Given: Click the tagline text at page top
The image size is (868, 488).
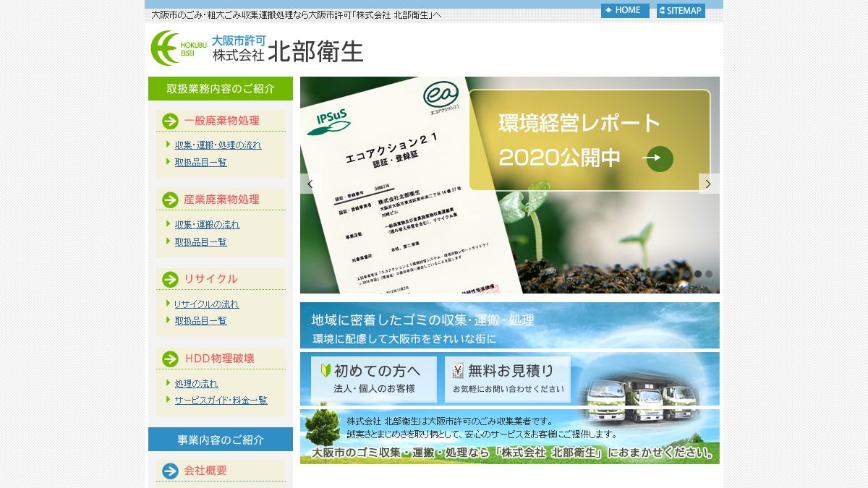Looking at the screenshot, I should [296, 15].
